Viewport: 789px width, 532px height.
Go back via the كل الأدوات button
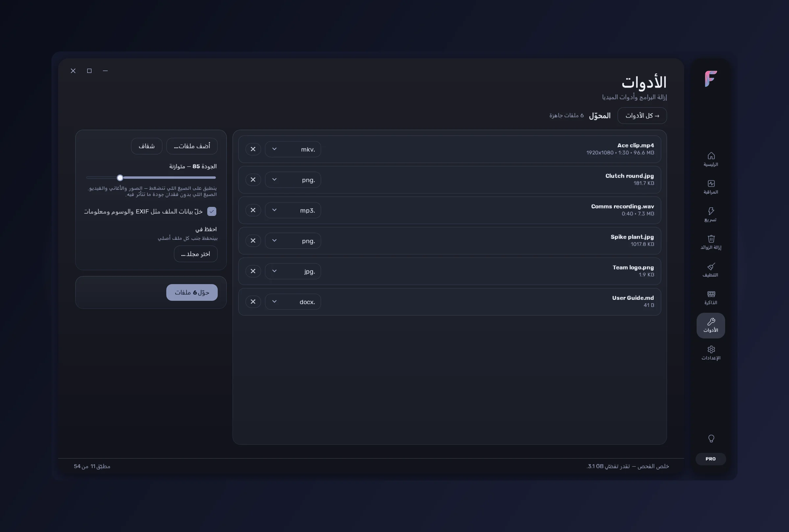click(x=642, y=116)
